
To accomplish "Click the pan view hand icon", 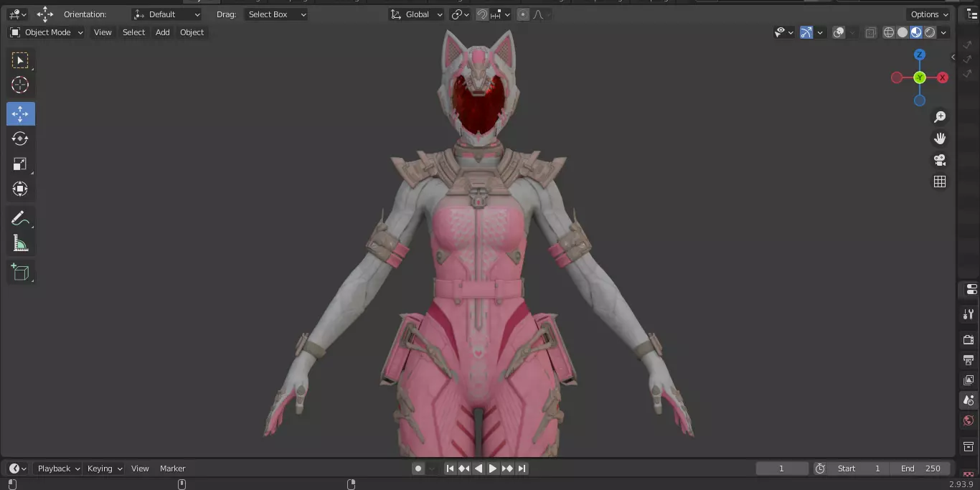I will (x=940, y=138).
